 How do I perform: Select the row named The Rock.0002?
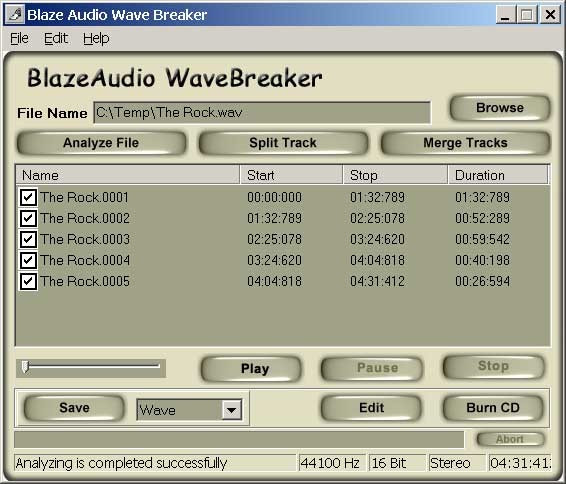(x=283, y=218)
